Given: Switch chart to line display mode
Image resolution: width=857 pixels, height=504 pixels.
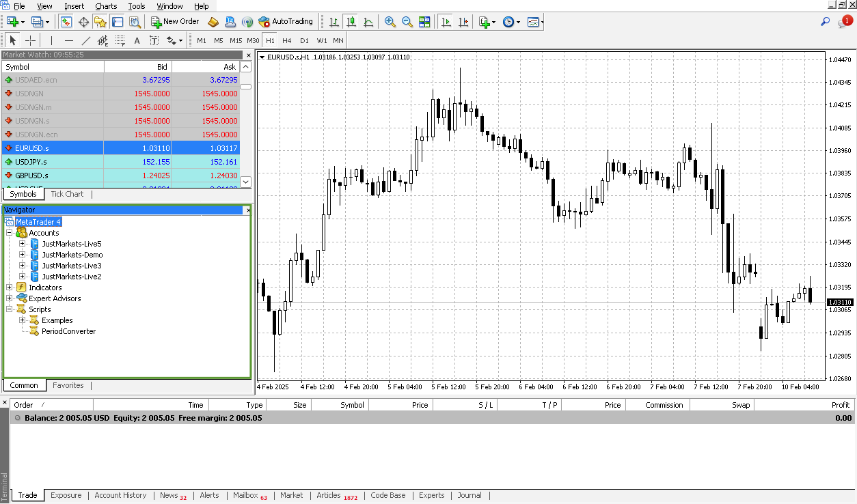Looking at the screenshot, I should pyautogui.click(x=368, y=21).
